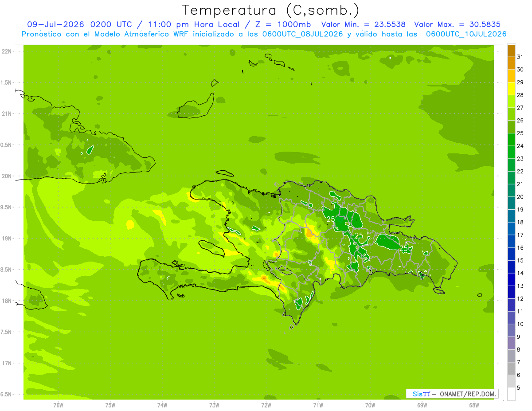The width and height of the screenshot is (532, 411).
Task: Click the "73W" longitude axis label
Action: pos(214,405)
